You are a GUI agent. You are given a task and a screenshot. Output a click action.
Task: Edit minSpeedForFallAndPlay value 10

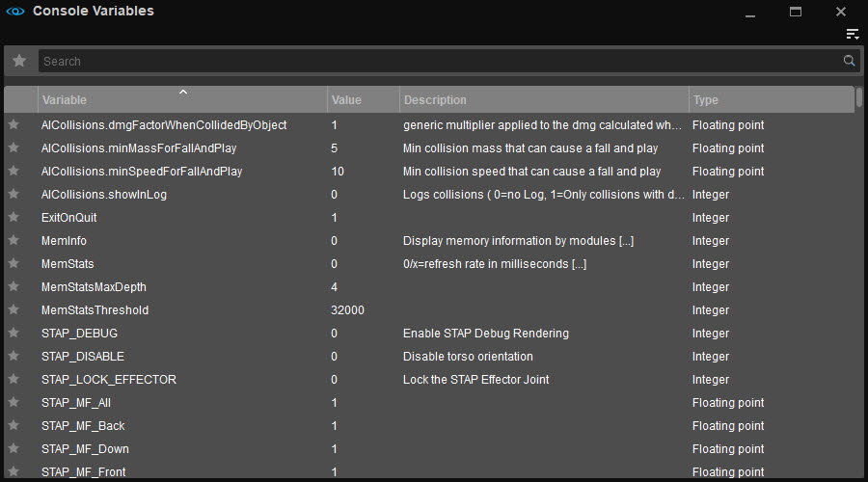pyautogui.click(x=338, y=172)
